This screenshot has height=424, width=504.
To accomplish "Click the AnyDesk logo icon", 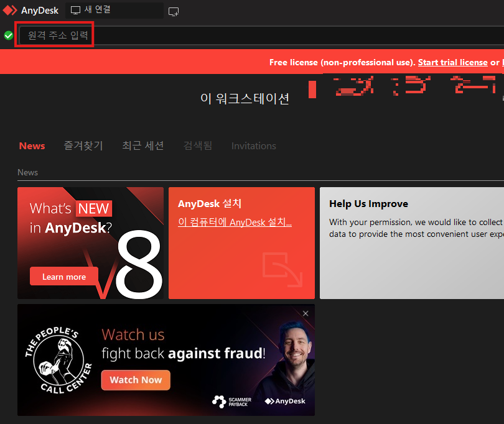I will pos(9,11).
